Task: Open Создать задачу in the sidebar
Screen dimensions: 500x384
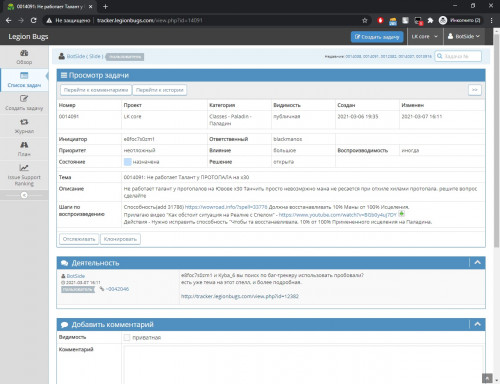Action: (24, 103)
